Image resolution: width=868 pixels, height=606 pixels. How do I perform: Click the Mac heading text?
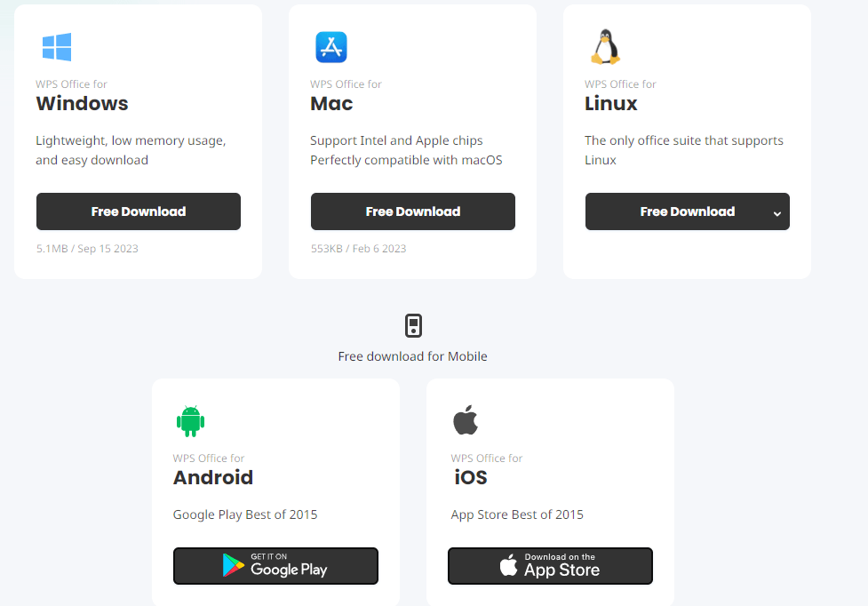(x=331, y=103)
